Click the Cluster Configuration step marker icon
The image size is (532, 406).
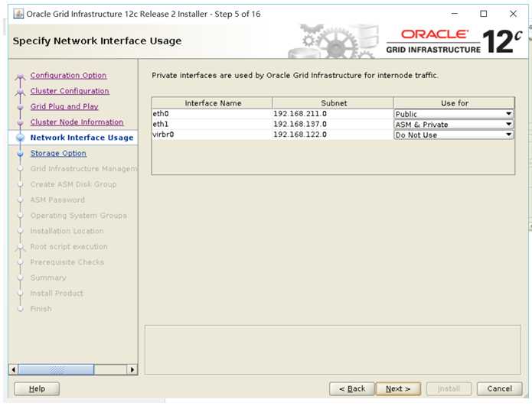point(21,92)
